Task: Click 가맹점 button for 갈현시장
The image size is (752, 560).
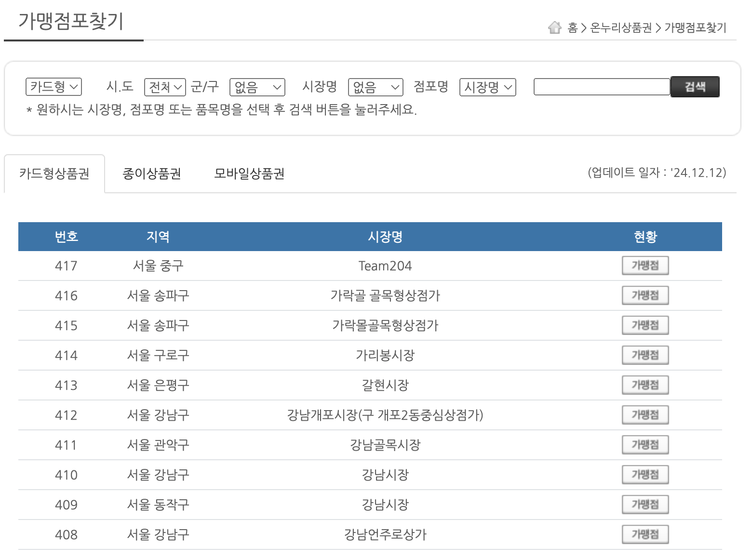Action: point(645,385)
